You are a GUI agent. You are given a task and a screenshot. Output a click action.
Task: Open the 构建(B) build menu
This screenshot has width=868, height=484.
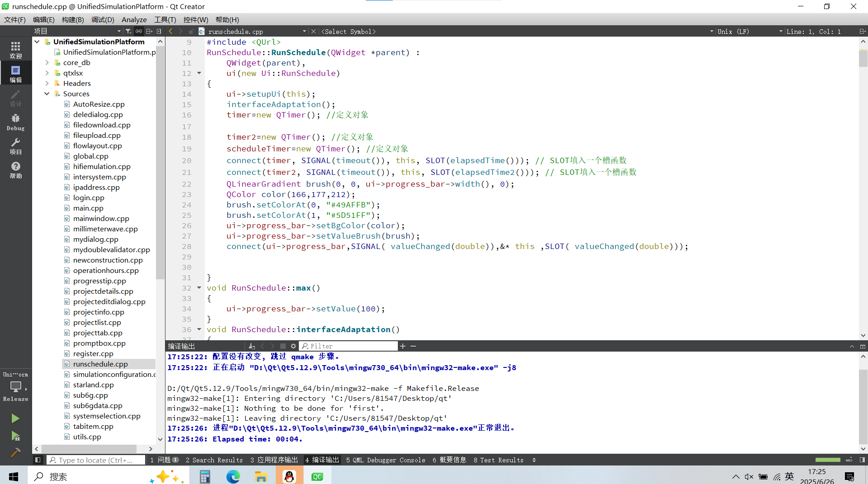[73, 19]
